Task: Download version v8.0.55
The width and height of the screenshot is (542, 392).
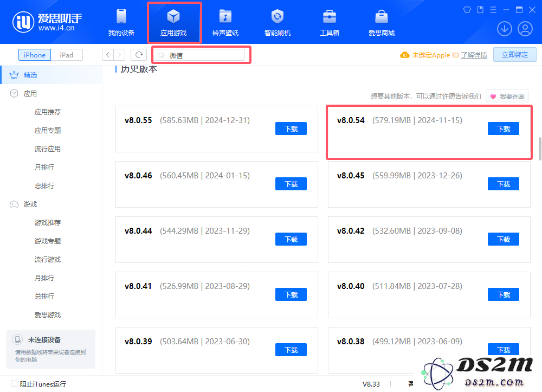Action: 291,128
